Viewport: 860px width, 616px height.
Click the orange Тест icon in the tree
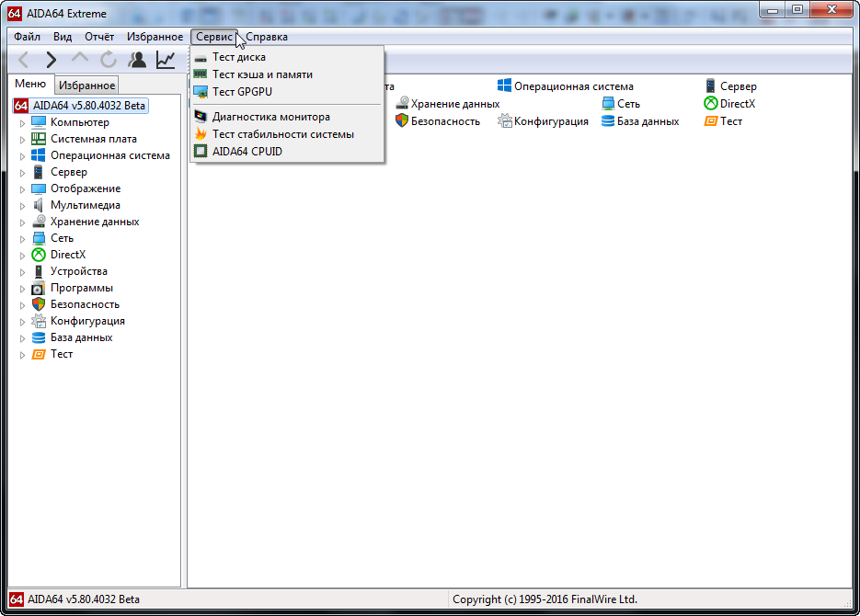39,354
